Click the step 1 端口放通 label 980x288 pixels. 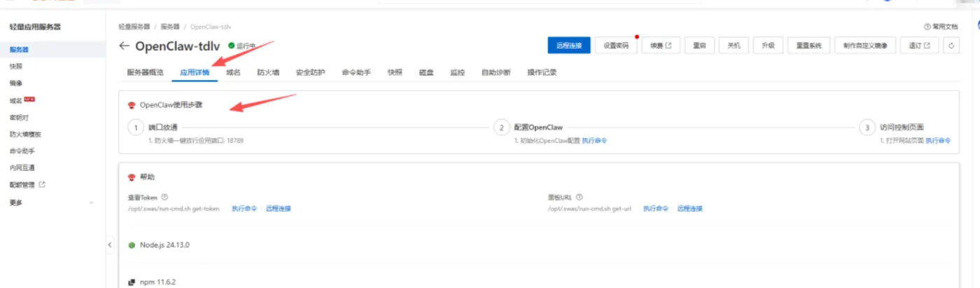tap(163, 128)
